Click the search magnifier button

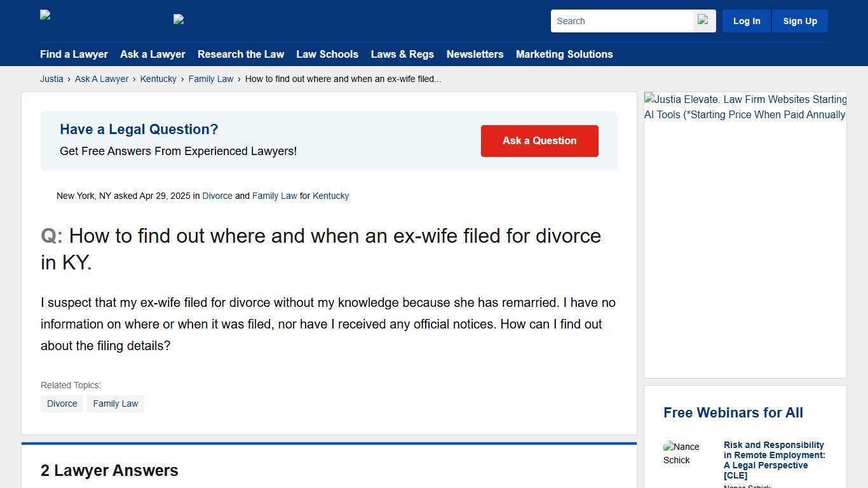pyautogui.click(x=703, y=20)
